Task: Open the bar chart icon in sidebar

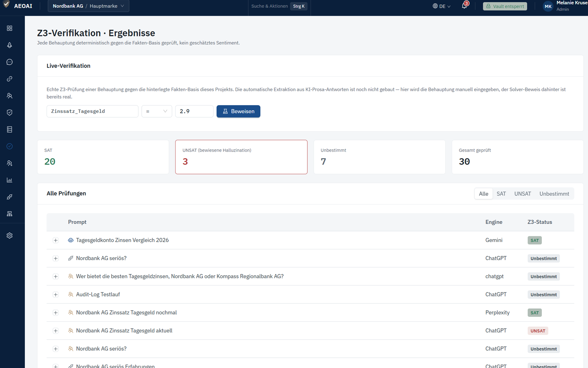Action: [9, 180]
